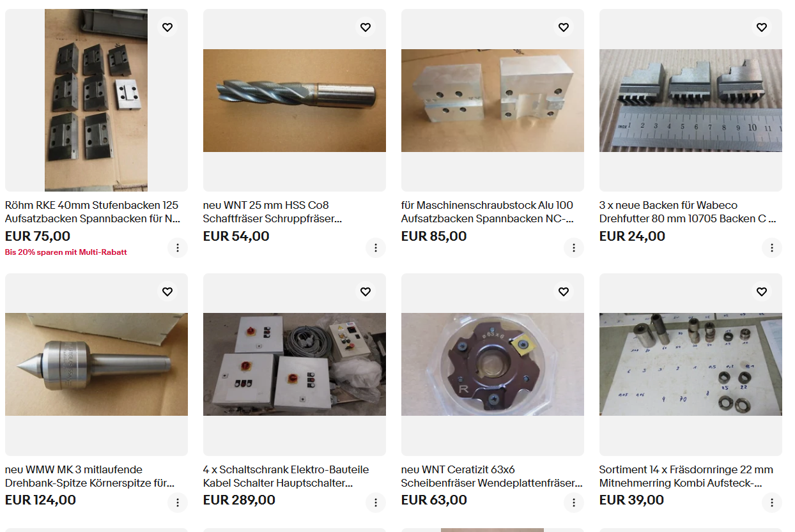This screenshot has width=795, height=532.
Task: Expand options menu for EUR 85,00 Aufsatzbacken
Action: 574,248
